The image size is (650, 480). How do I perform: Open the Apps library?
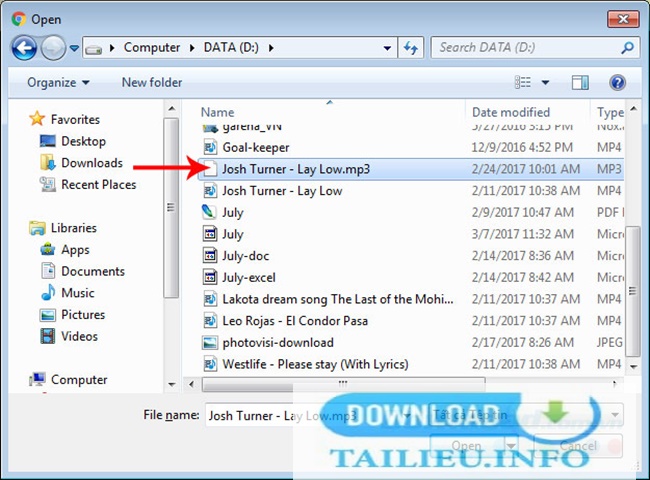point(75,250)
